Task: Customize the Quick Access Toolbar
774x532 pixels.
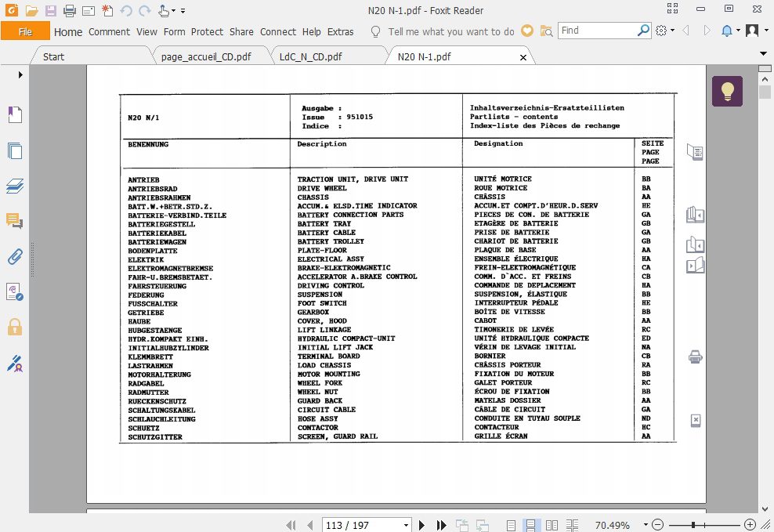Action: pos(183,10)
